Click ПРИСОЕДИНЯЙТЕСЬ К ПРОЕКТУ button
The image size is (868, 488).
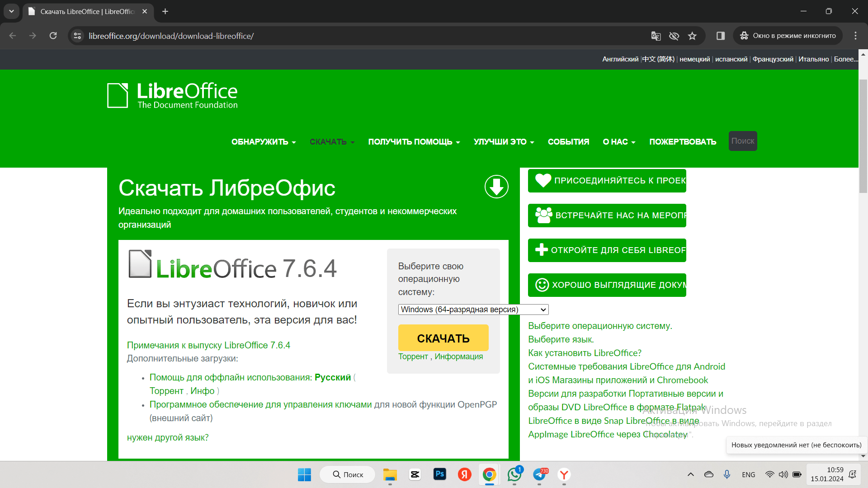pyautogui.click(x=607, y=181)
